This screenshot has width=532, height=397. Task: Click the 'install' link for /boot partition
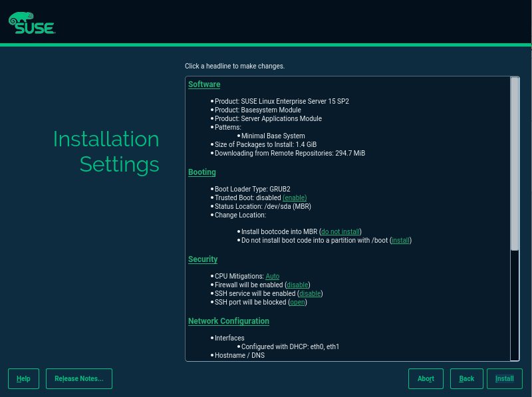coord(400,241)
